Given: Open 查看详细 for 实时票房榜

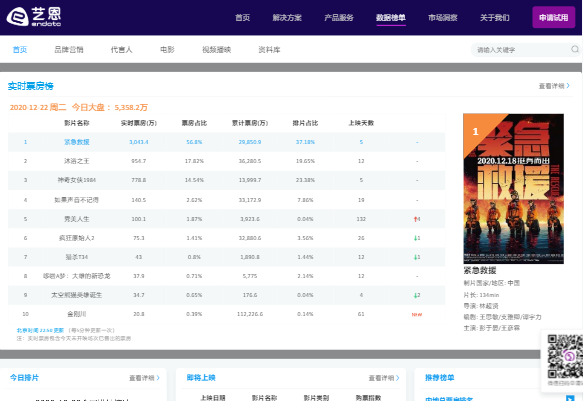Looking at the screenshot, I should point(554,86).
